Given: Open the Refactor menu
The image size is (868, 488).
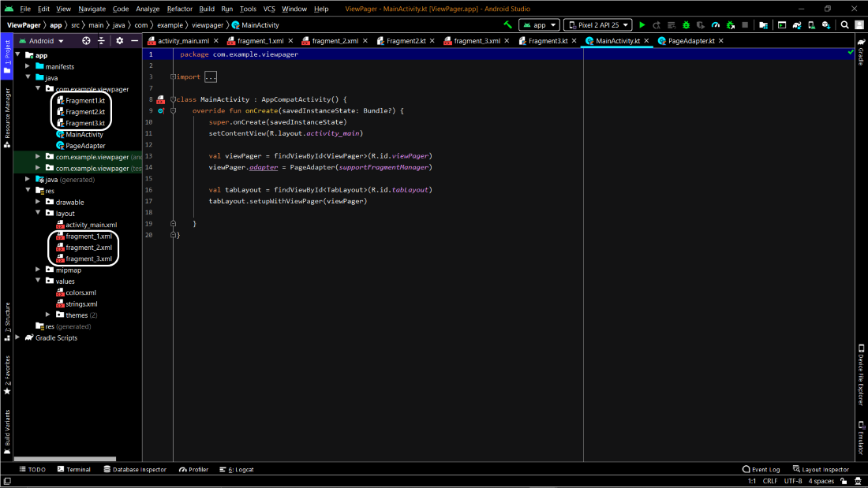Looking at the screenshot, I should (179, 9).
